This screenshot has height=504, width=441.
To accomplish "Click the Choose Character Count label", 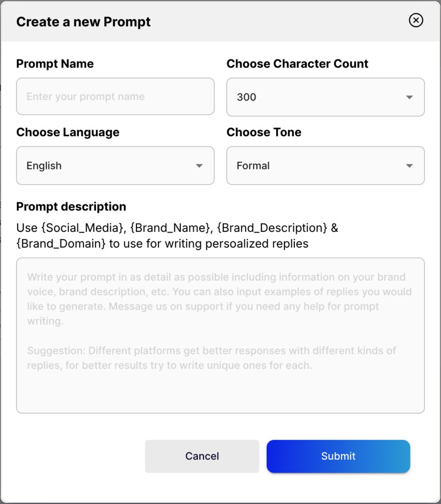I will click(x=297, y=64).
